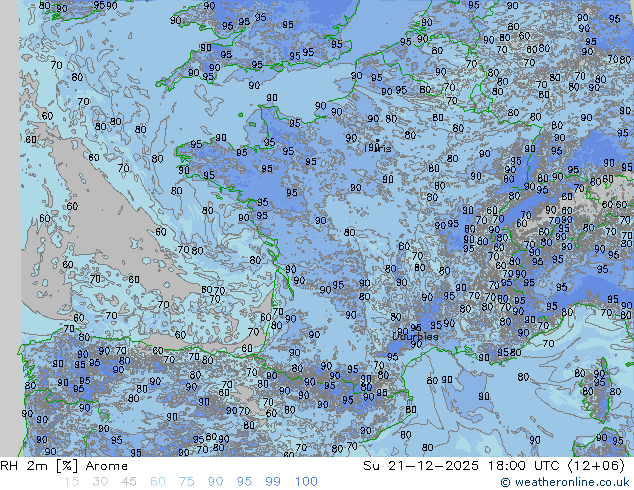The image size is (634, 490).
Task: Click legend value 60
Action: [x=158, y=482]
